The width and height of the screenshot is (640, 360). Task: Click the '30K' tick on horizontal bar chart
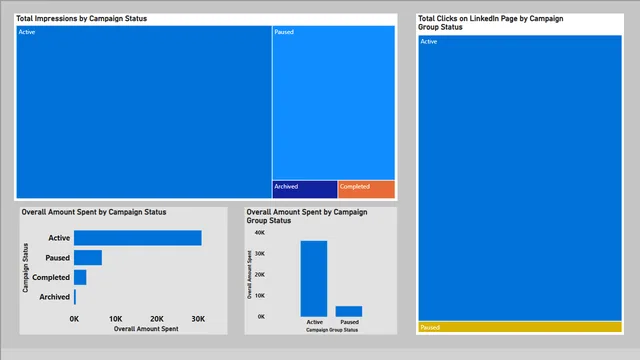point(198,319)
